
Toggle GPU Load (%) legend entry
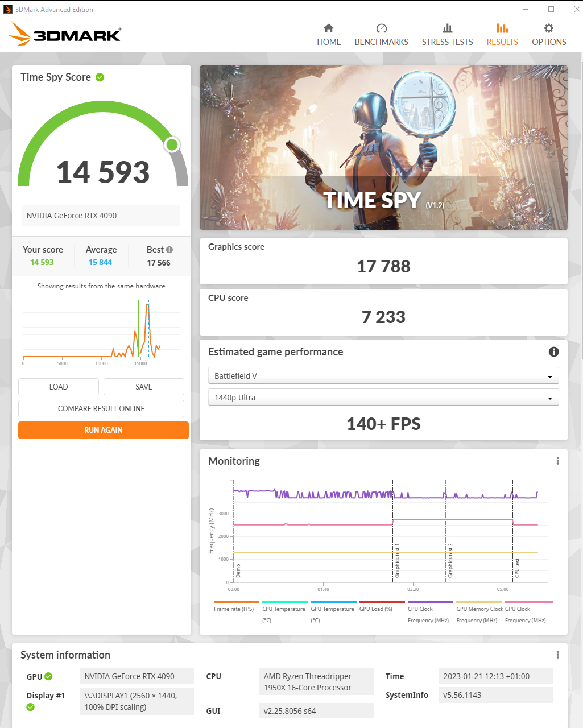381,606
